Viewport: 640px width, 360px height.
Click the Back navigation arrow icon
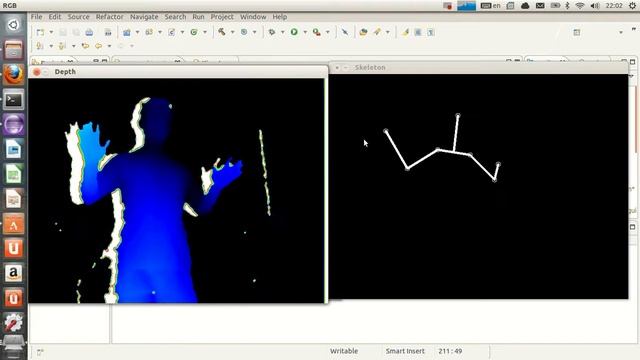98,46
